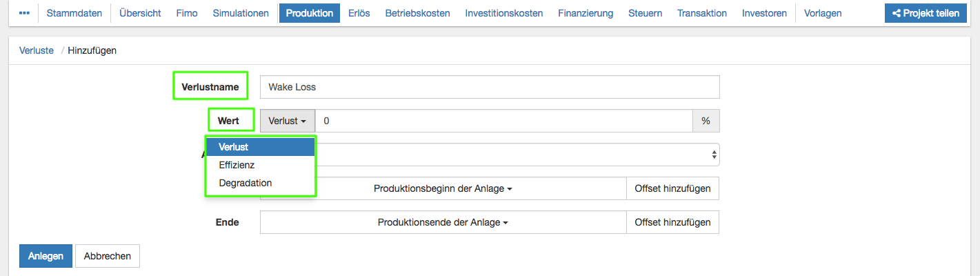980x276 pixels.
Task: Click Offset hinzufügen for the start row
Action: (672, 188)
